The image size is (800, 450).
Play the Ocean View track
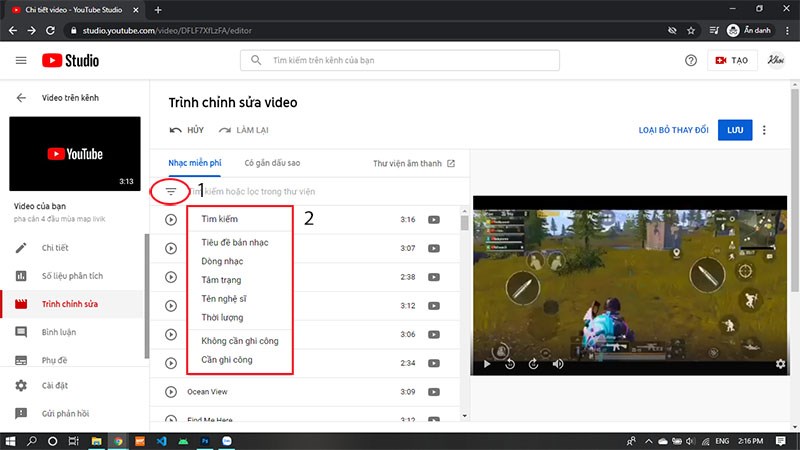(x=171, y=392)
